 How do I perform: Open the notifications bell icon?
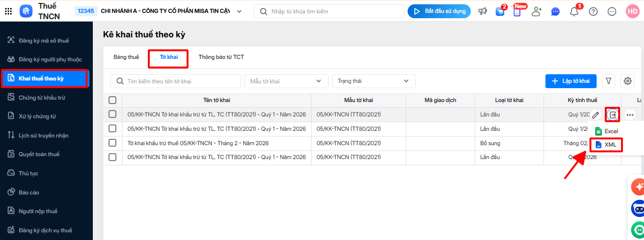click(x=574, y=11)
